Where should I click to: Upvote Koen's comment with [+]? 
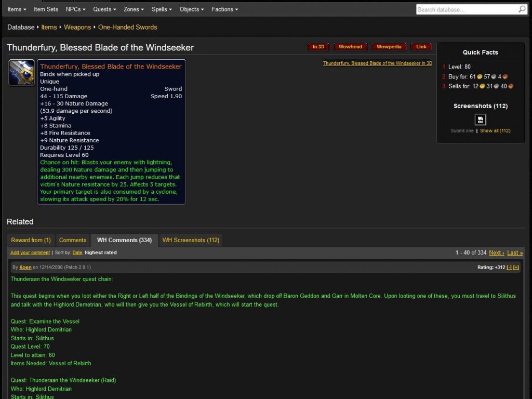click(516, 268)
